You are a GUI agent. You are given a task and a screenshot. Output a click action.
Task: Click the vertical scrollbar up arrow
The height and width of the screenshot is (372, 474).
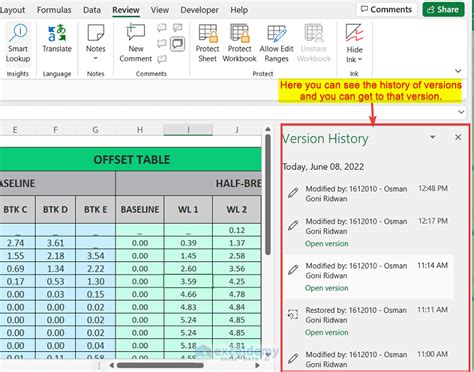pos(268,129)
